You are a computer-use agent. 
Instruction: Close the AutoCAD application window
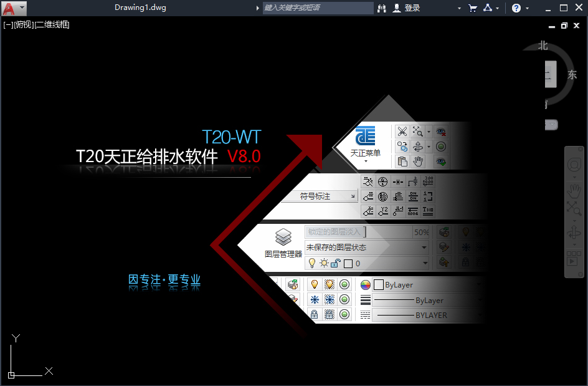(x=579, y=8)
